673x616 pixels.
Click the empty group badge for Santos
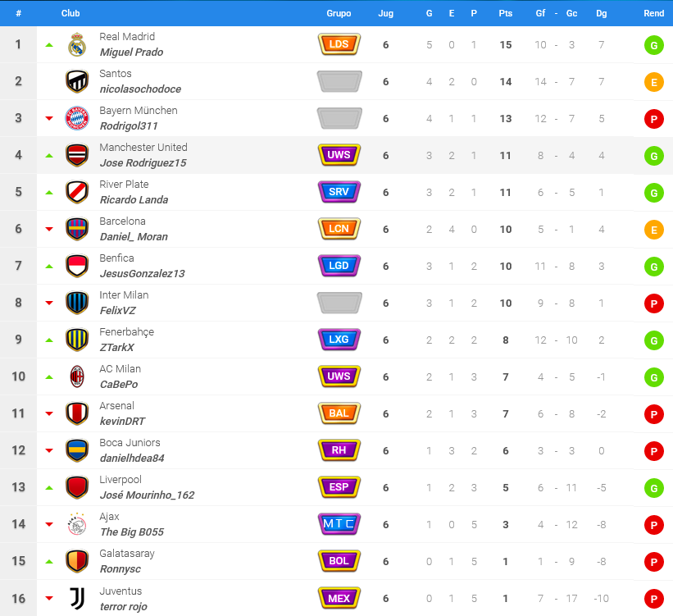339,81
